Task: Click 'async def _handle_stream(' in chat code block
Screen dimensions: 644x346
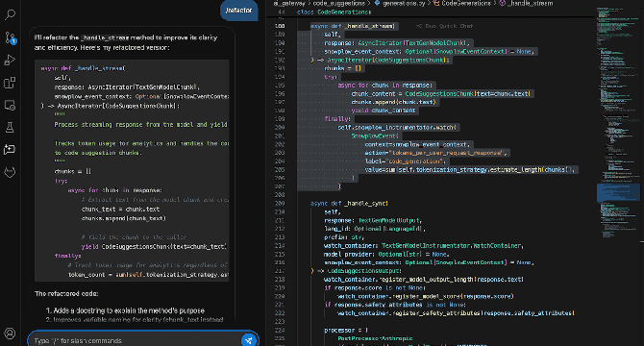Action: 84,68
